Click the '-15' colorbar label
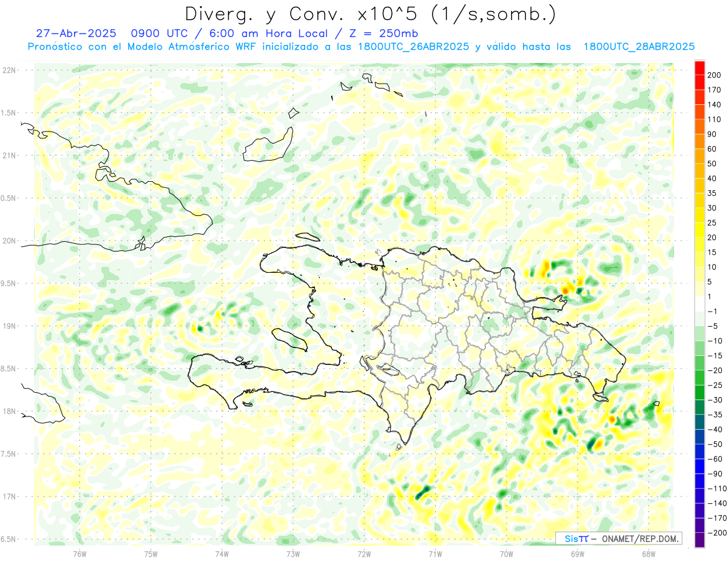 [714, 355]
